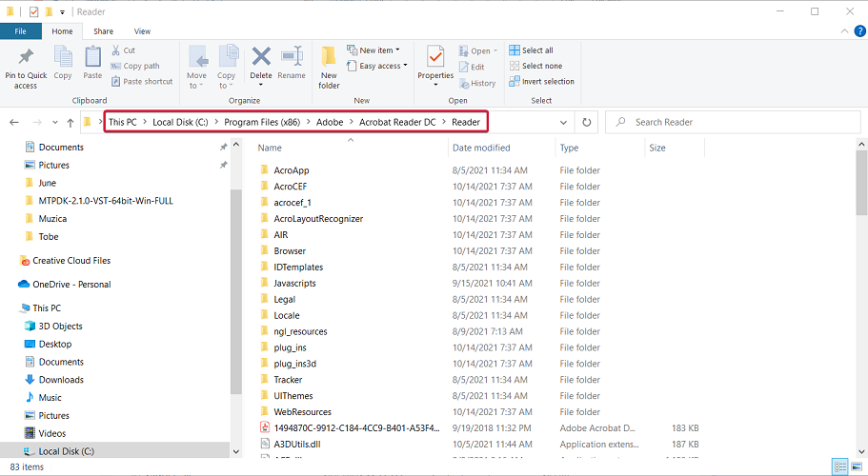Select the AcroLayoutRecognizer folder
The image size is (868, 476).
pos(313,218)
